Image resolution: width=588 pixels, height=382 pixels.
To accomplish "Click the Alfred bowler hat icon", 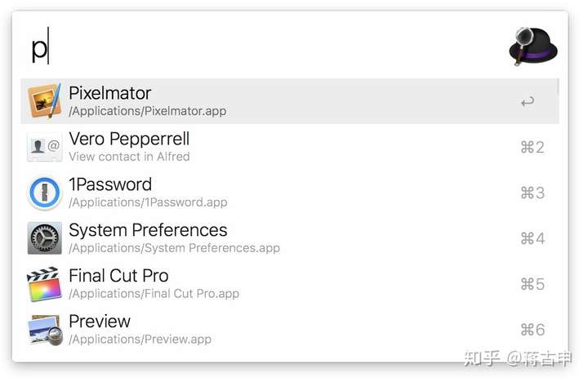I will (x=532, y=46).
